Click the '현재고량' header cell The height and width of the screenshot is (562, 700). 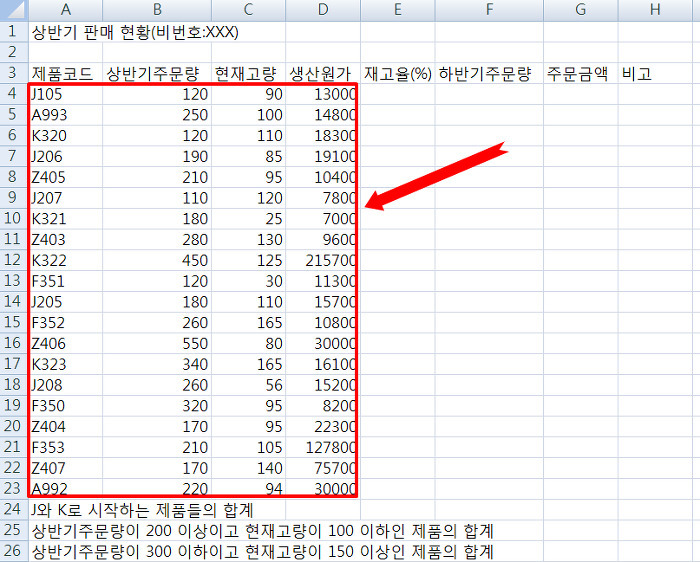coord(248,73)
